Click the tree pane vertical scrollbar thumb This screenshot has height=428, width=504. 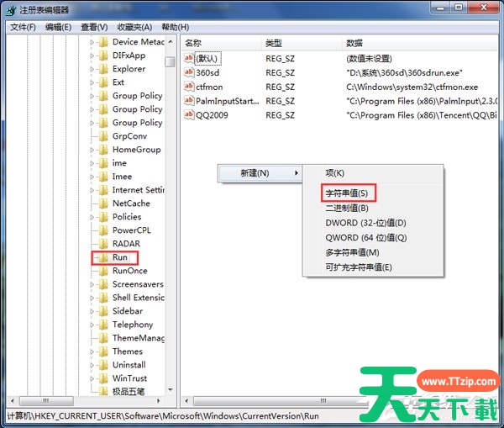pyautogui.click(x=171, y=61)
